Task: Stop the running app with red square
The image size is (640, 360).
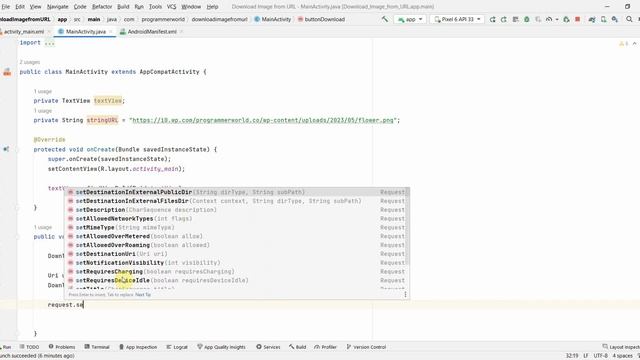Action: click(x=578, y=19)
